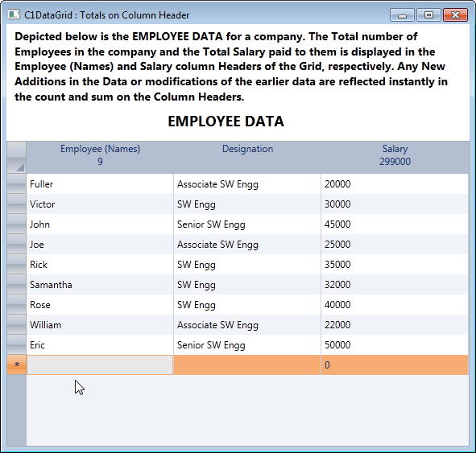Click the salary cell 32000
The width and height of the screenshot is (476, 453).
pyautogui.click(x=395, y=284)
